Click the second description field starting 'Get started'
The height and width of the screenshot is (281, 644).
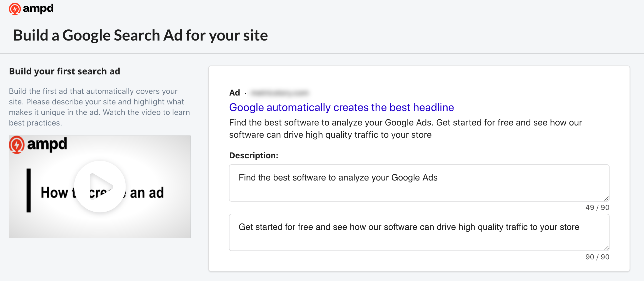click(419, 232)
